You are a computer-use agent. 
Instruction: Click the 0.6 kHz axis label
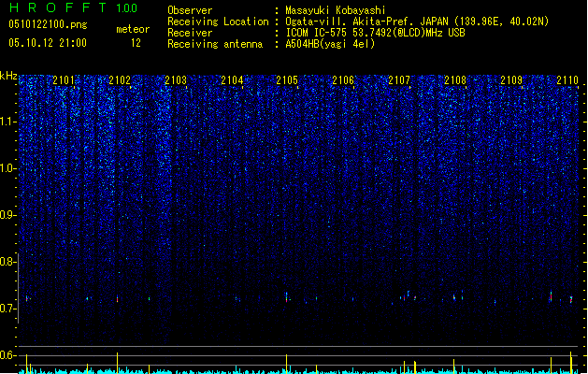pos(7,355)
